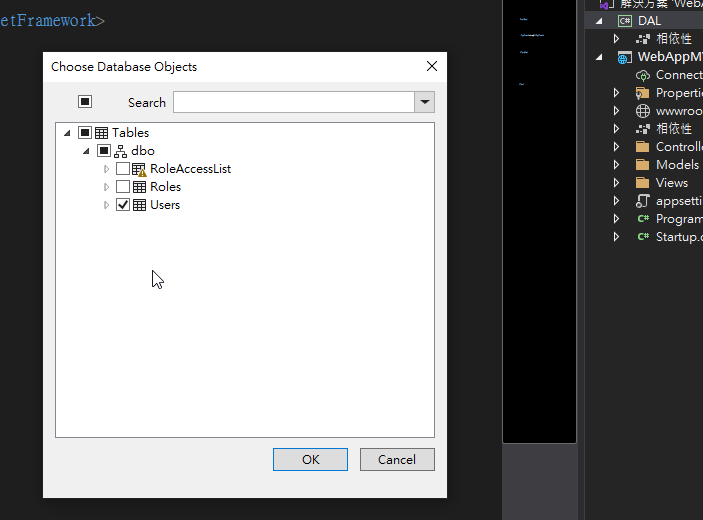Screen dimensions: 703x520
Task: Select the Roles table label
Action: tap(165, 187)
